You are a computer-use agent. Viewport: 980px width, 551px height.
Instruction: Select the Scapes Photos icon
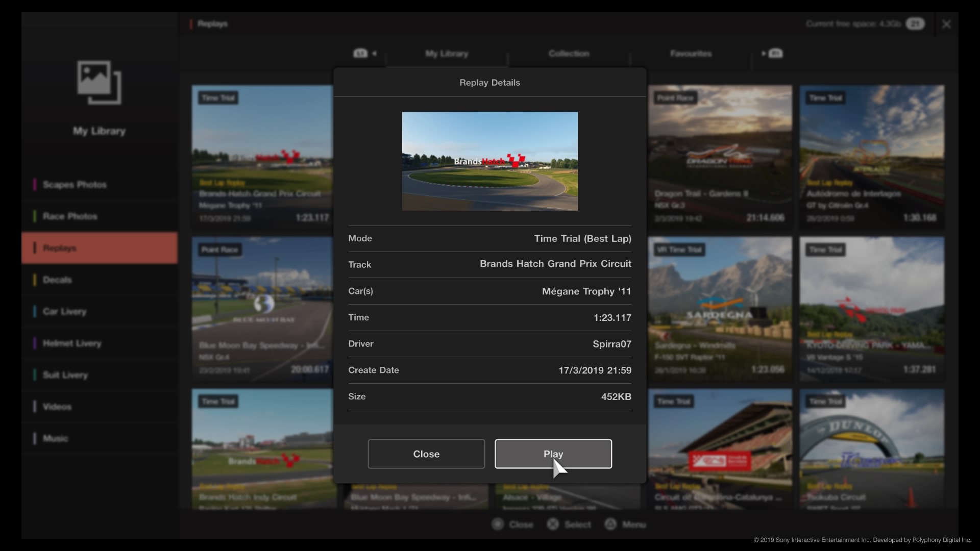tap(74, 184)
